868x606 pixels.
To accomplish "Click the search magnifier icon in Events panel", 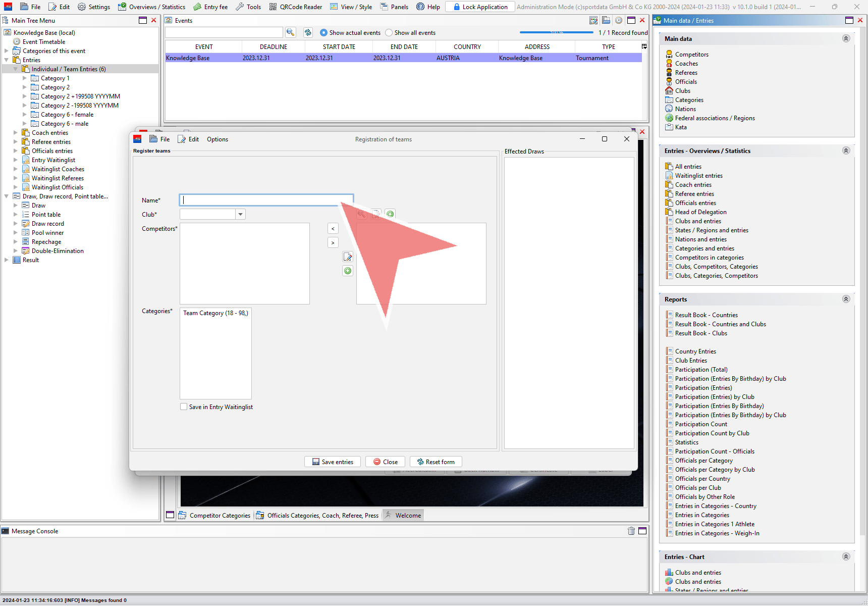I will click(290, 32).
